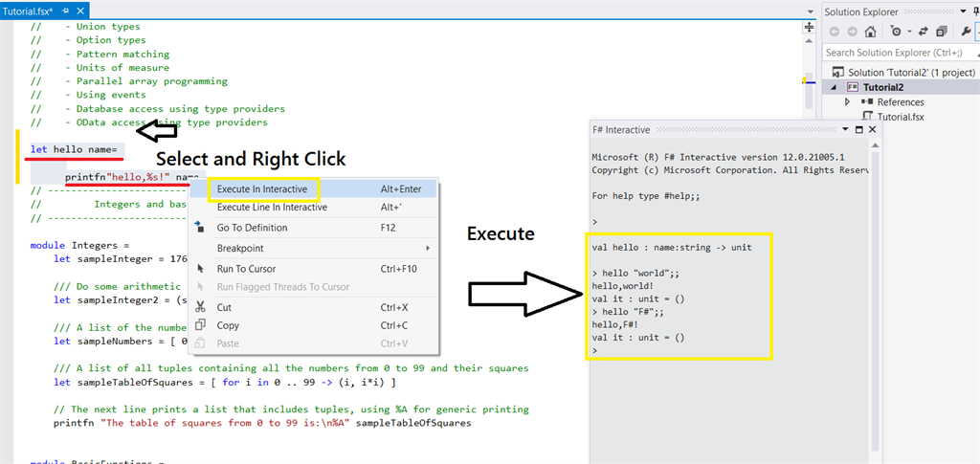The height and width of the screenshot is (464, 980).
Task: Click Sync with Active Document arrows icon
Action: coord(925,32)
